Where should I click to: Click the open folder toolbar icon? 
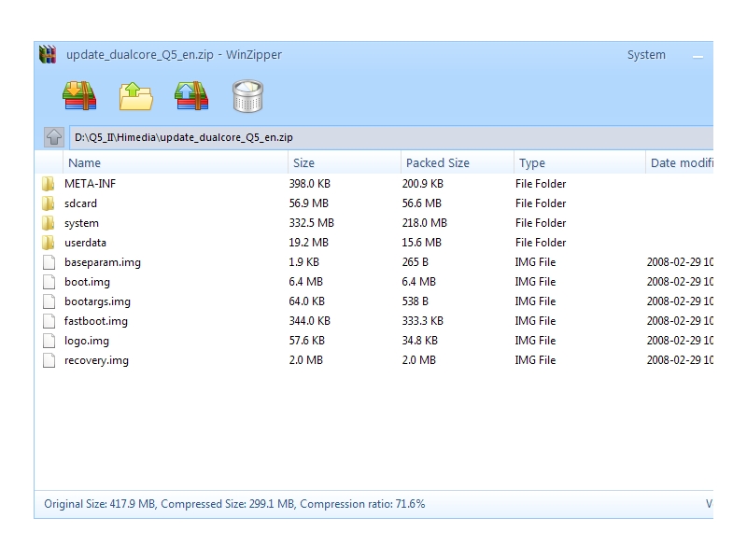click(135, 96)
